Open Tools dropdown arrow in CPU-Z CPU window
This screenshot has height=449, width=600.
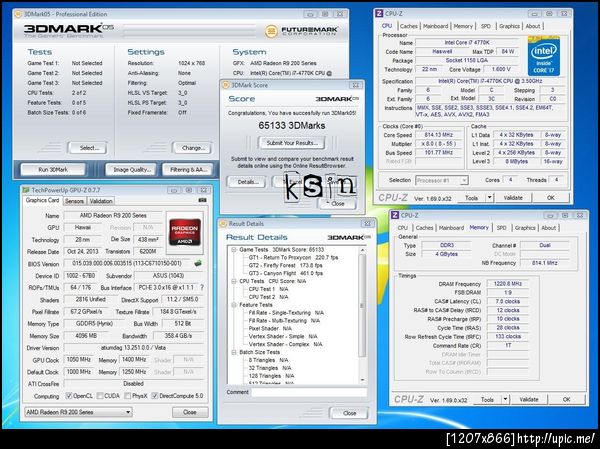pyautogui.click(x=490, y=198)
